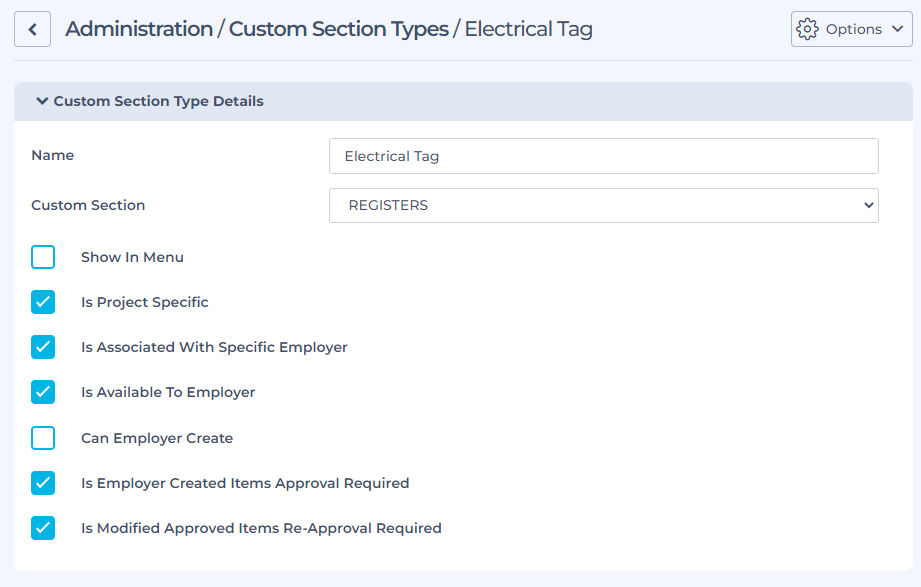
Task: Click the Show In Menu label text
Action: click(132, 257)
